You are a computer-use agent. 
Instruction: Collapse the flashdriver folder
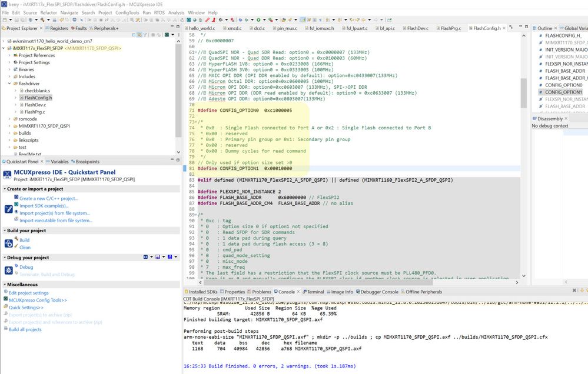(9, 84)
